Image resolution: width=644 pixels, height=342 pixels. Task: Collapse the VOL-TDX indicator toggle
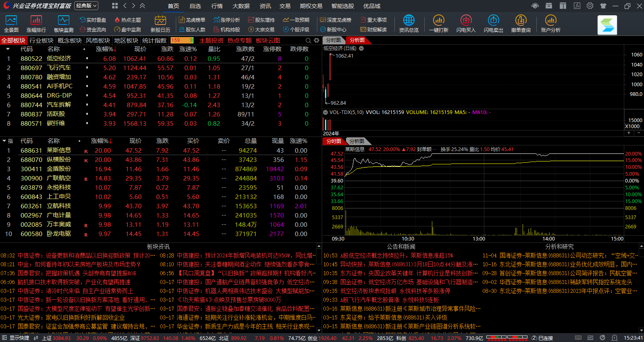pyautogui.click(x=325, y=112)
